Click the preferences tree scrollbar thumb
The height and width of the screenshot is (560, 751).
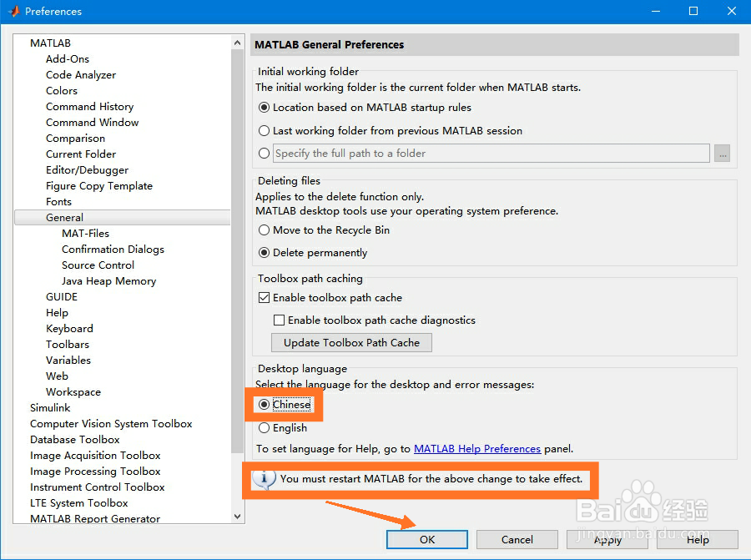[238, 251]
